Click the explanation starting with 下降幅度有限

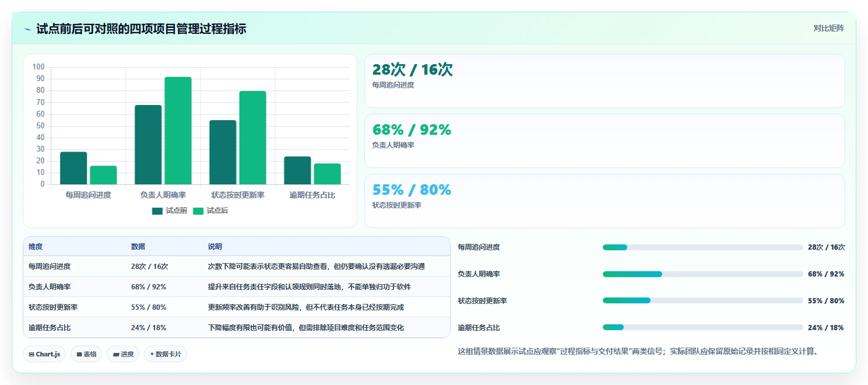point(306,327)
